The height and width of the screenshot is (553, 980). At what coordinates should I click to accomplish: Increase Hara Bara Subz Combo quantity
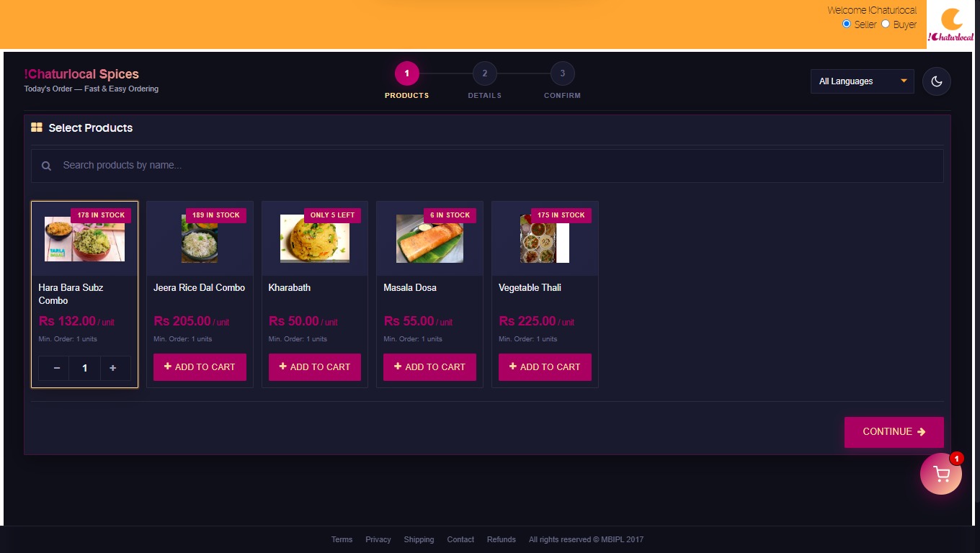click(x=113, y=368)
